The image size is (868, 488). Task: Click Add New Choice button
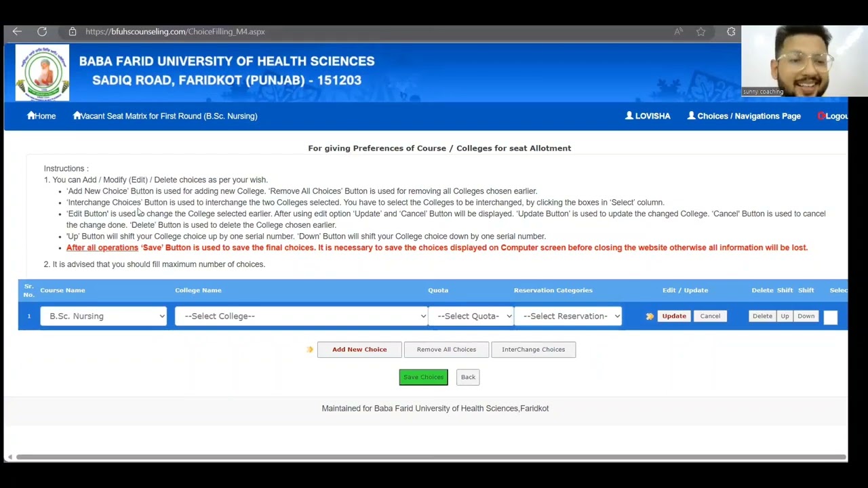tap(359, 349)
